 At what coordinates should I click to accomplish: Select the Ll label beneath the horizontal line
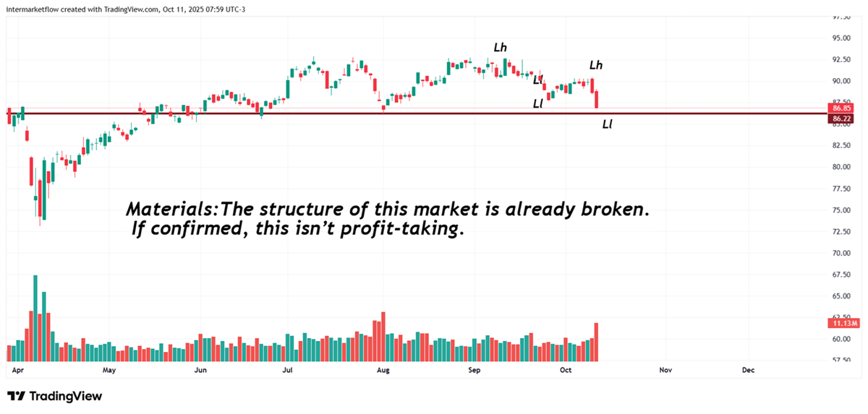point(608,125)
